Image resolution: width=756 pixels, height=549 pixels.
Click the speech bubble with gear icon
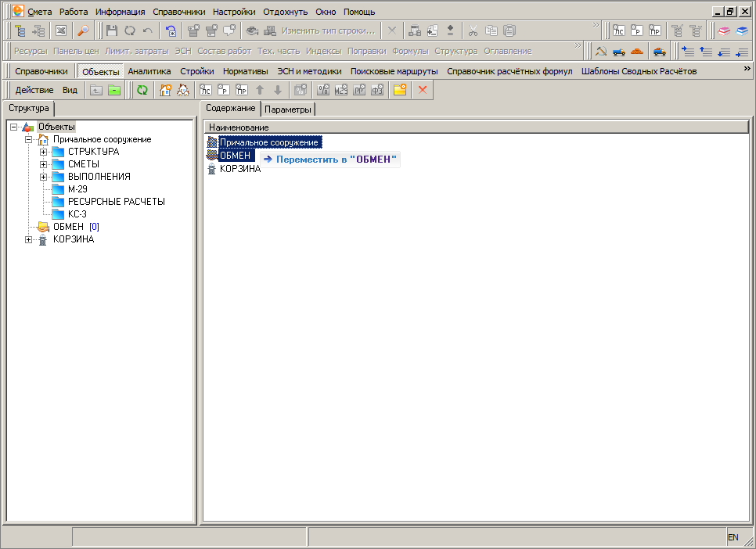[x=229, y=30]
